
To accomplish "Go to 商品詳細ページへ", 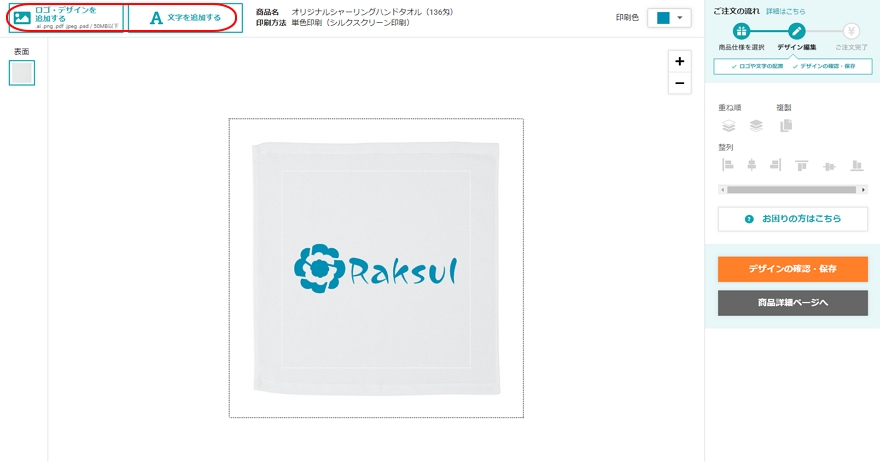I will click(x=792, y=303).
